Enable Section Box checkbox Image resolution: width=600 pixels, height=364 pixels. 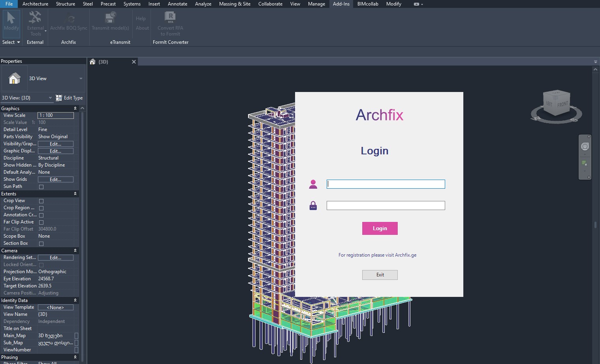click(41, 244)
